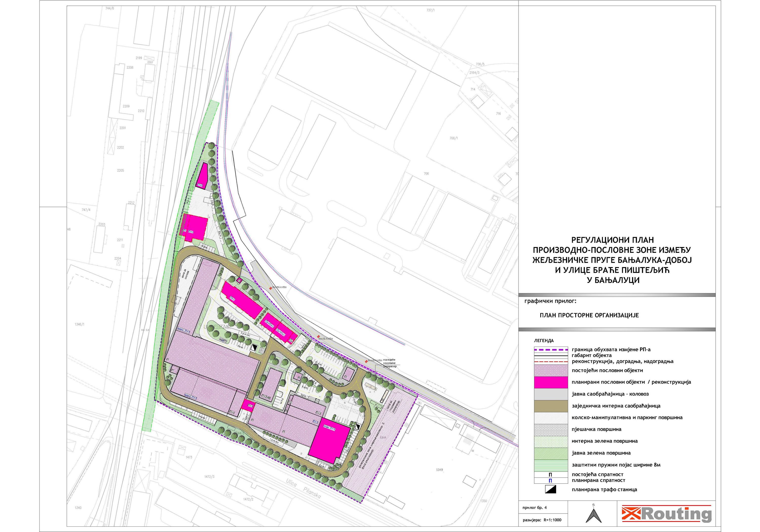Click the red dashed reconstruction line legend sample
The width and height of the screenshot is (760, 532).
(x=551, y=362)
